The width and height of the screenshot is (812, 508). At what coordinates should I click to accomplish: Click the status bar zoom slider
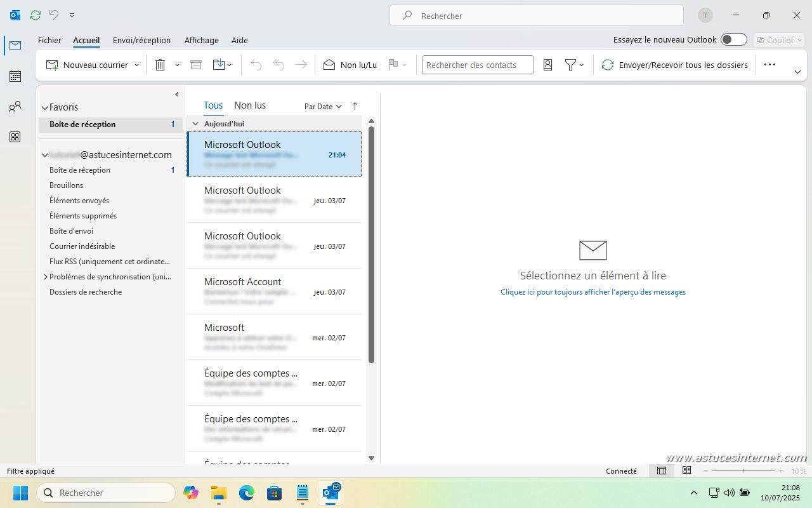pos(743,471)
